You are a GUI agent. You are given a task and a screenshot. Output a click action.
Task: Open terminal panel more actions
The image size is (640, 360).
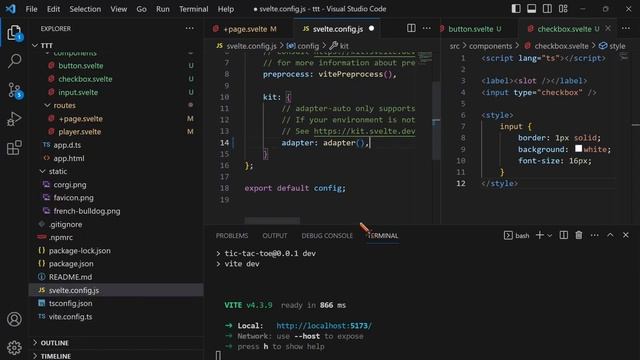[x=595, y=235]
